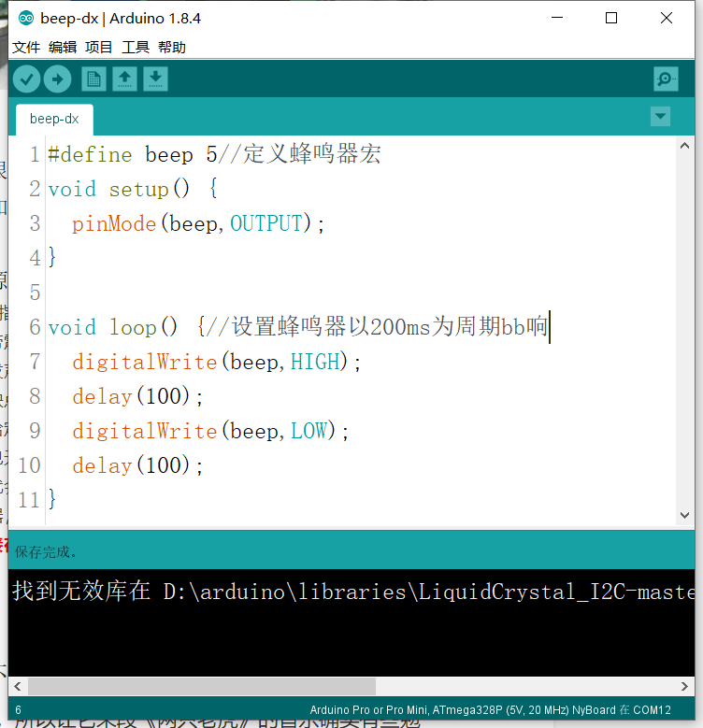The width and height of the screenshot is (703, 728).
Task: Maximize the Arduino window
Action: (x=611, y=18)
